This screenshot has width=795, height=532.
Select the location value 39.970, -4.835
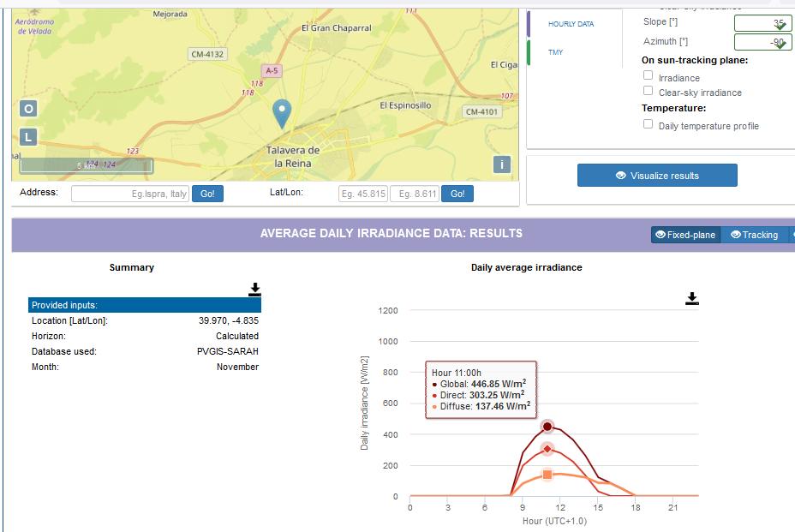pos(229,320)
